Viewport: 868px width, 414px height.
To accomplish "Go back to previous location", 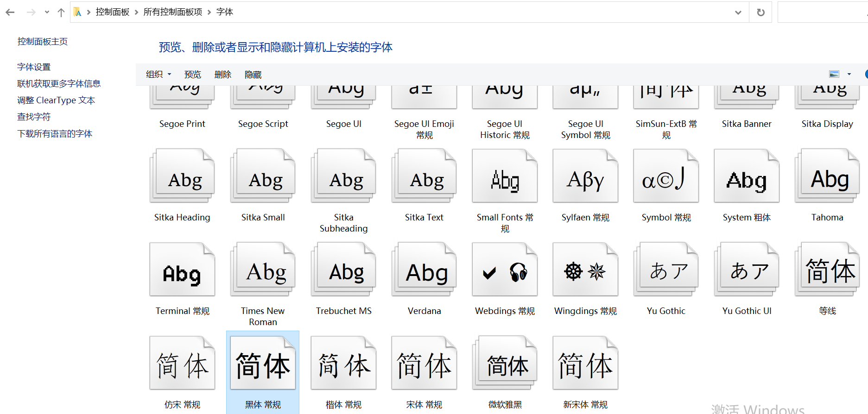I will point(10,13).
